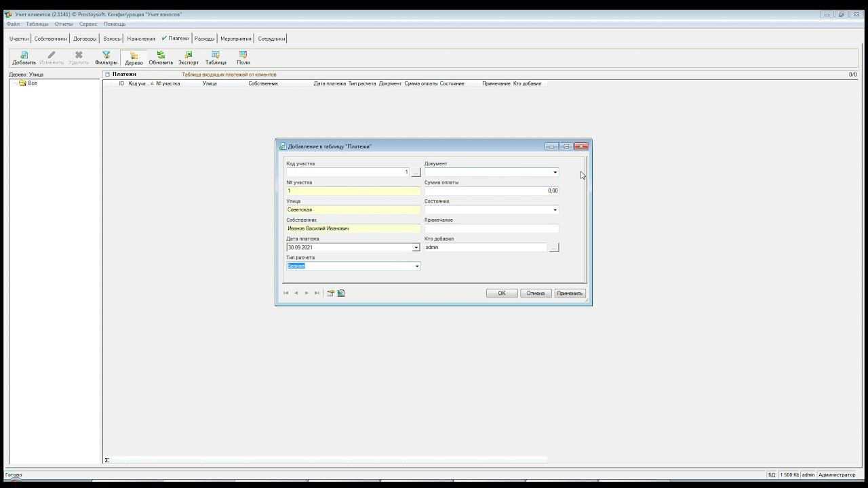868x488 pixels.
Task: Switch to the Договоры tab
Action: coord(85,39)
